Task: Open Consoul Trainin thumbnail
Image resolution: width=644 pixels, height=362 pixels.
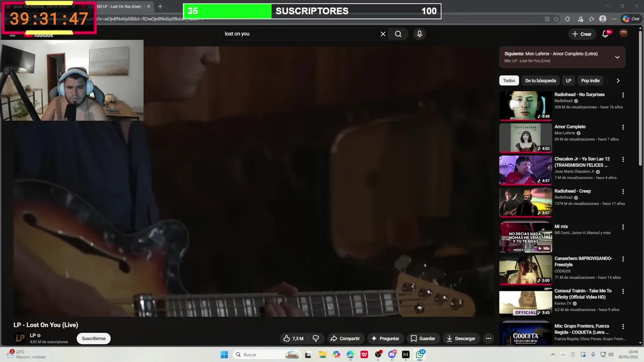Action: pyautogui.click(x=525, y=302)
